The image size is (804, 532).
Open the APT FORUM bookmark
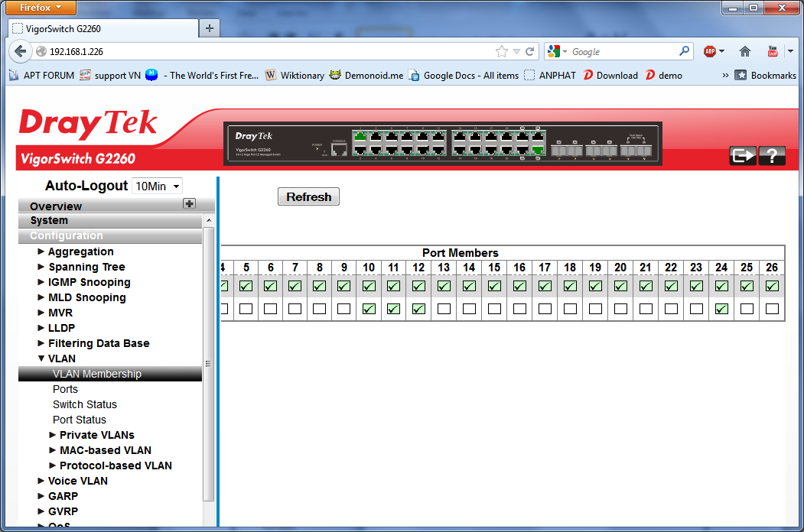pyautogui.click(x=42, y=76)
